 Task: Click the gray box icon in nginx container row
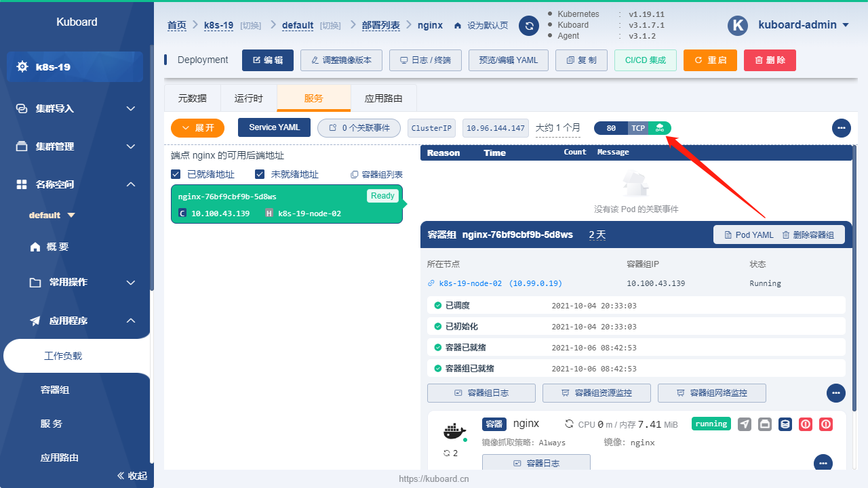click(x=765, y=424)
